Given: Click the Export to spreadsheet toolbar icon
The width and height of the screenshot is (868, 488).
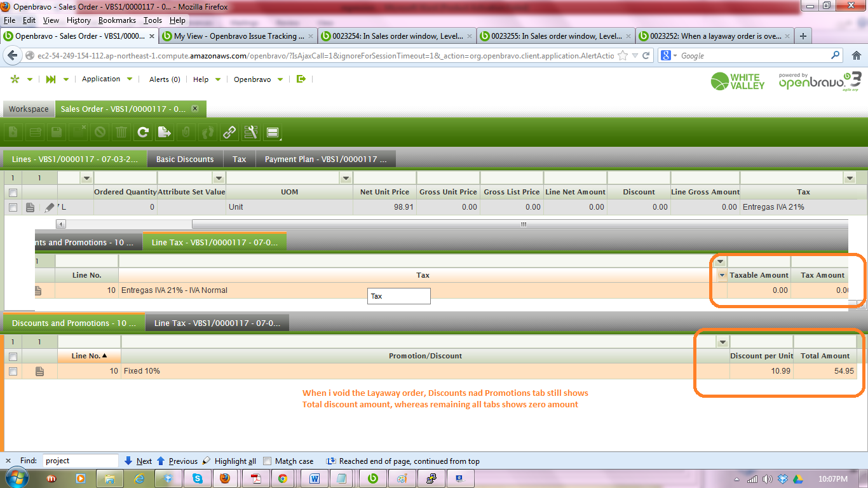Looking at the screenshot, I should [165, 132].
